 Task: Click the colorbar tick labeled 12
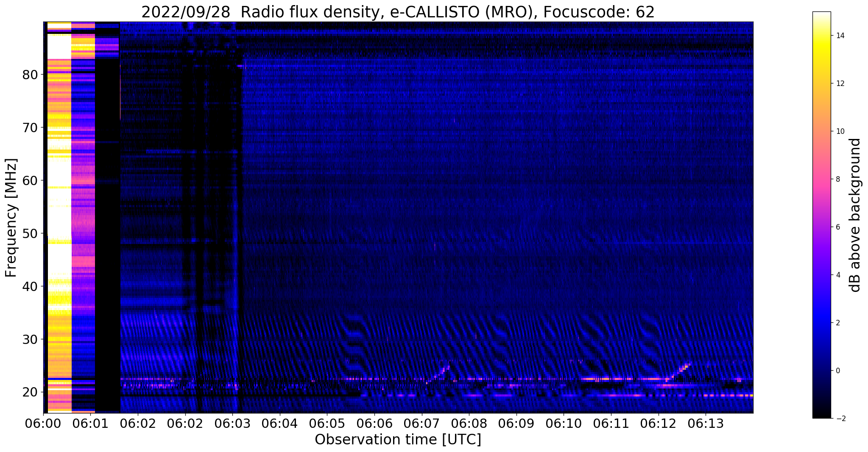pyautogui.click(x=840, y=83)
